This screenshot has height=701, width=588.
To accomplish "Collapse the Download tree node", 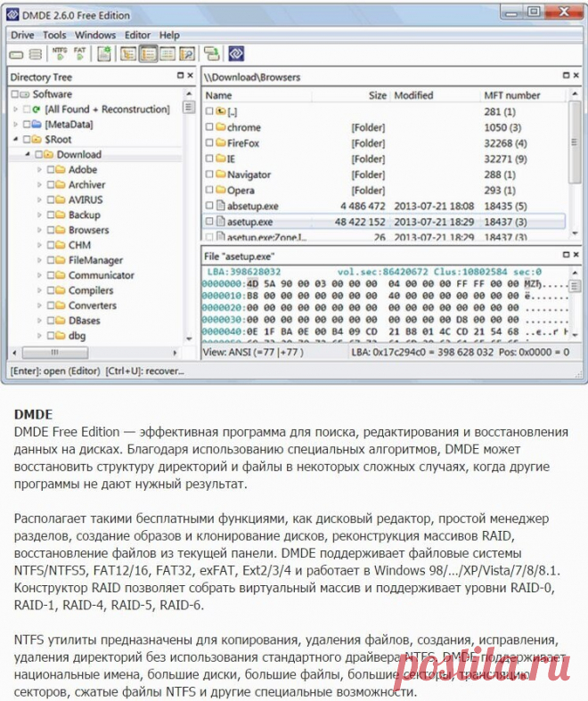I will coord(28,154).
